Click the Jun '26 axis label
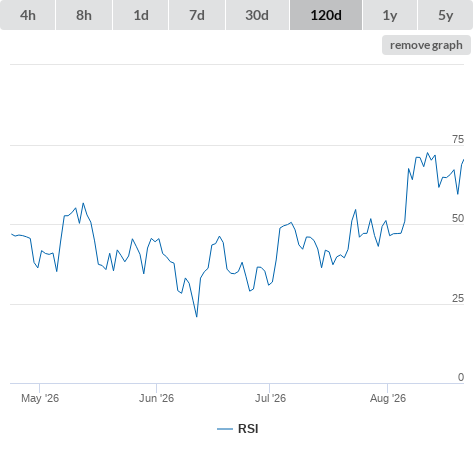Screen dimensions: 474x455 [156, 398]
